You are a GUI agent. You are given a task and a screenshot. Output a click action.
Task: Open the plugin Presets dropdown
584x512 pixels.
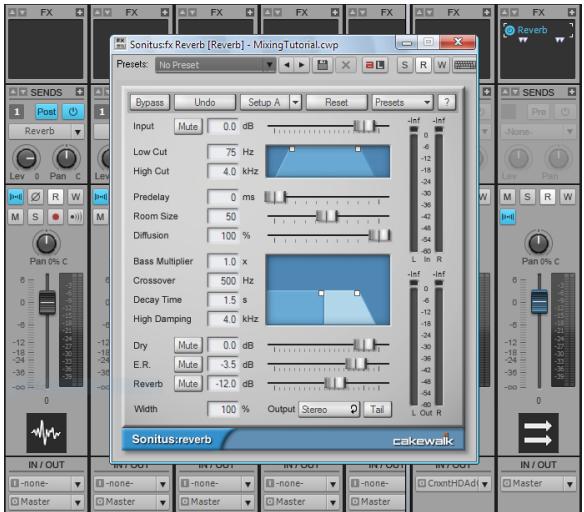403,102
